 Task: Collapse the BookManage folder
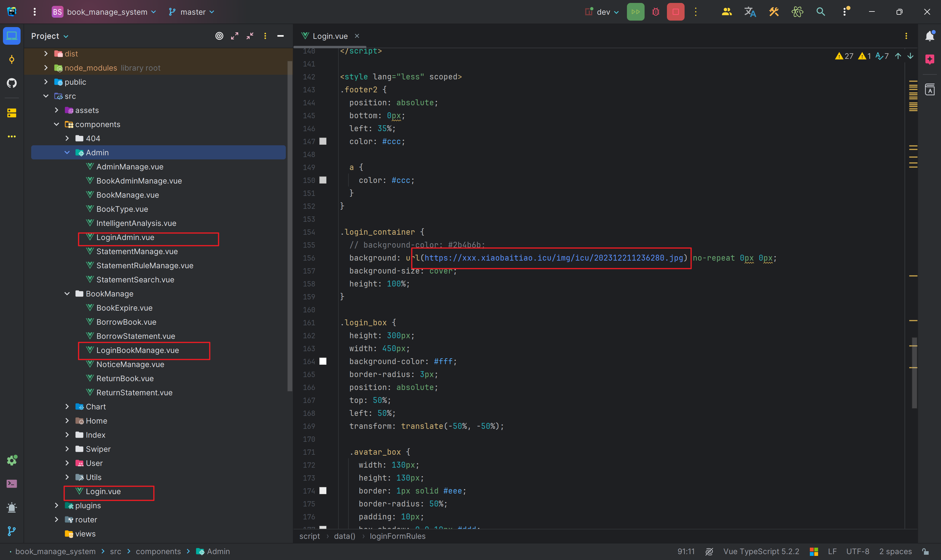(67, 294)
